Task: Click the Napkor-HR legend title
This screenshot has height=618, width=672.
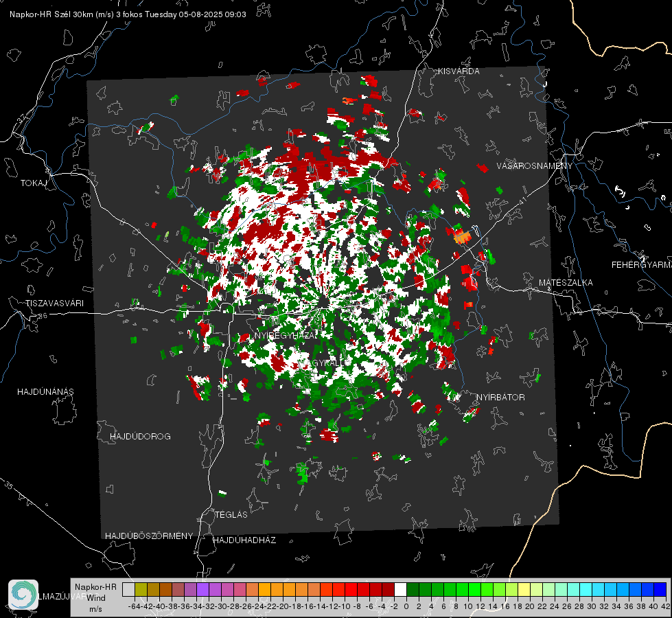Action: tap(95, 587)
